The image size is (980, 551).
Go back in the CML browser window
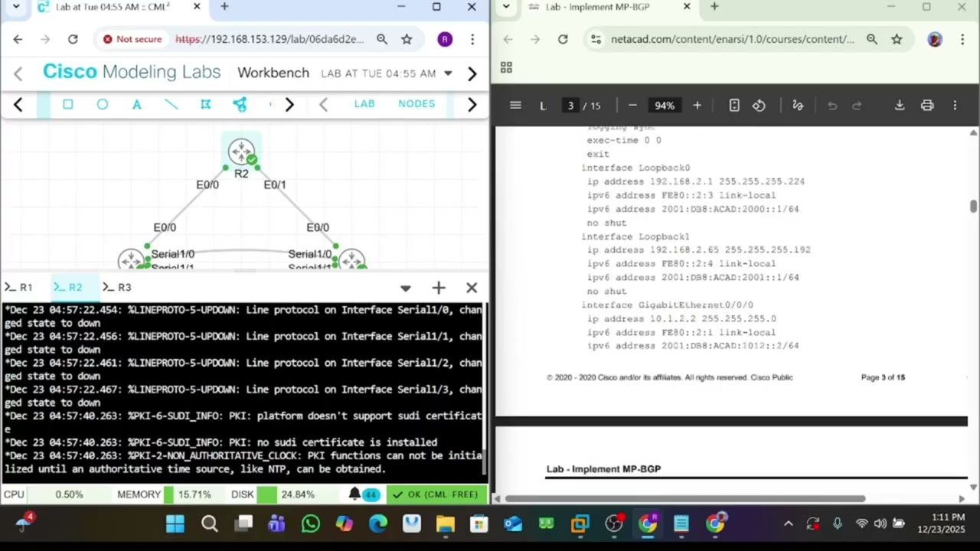[x=18, y=39]
